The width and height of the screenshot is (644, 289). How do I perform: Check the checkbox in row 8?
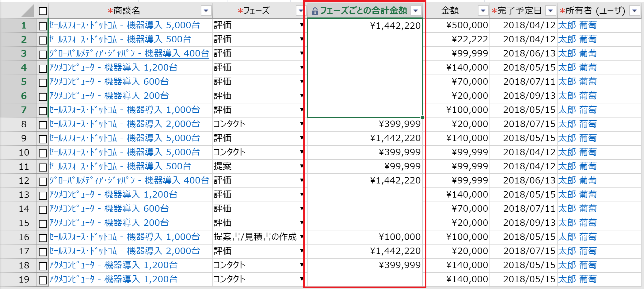[x=43, y=125]
